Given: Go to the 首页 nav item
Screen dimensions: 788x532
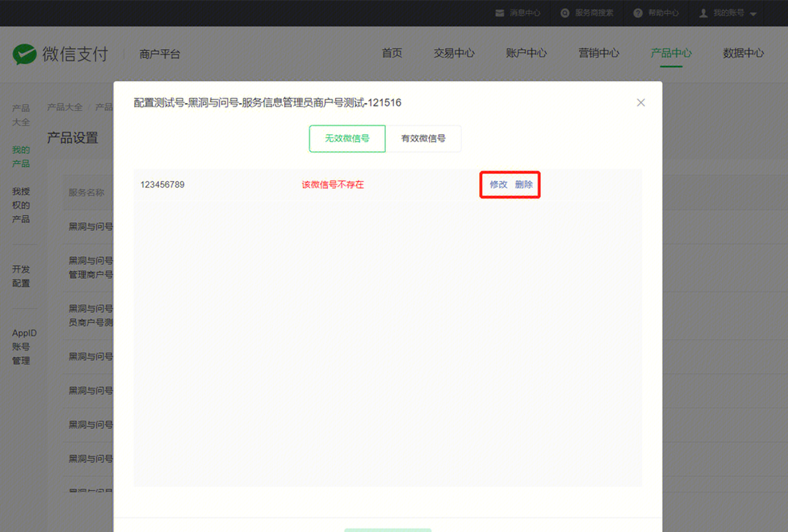Looking at the screenshot, I should pyautogui.click(x=392, y=53).
